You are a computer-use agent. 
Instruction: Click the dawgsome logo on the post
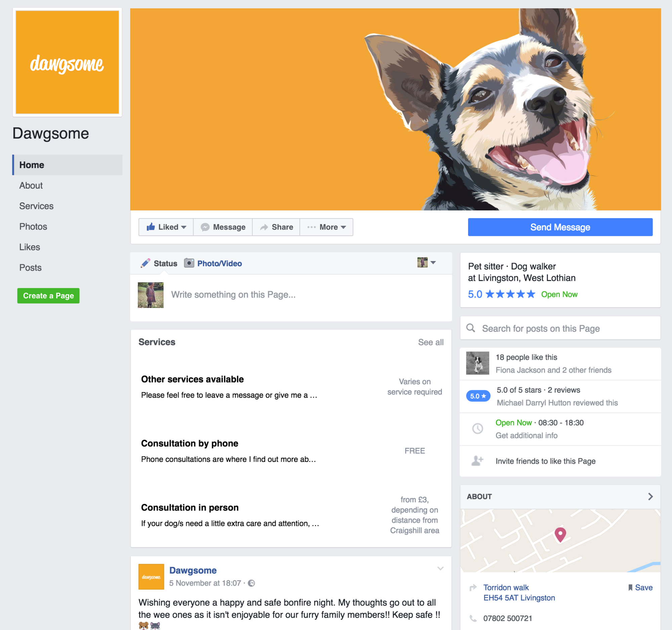point(151,577)
